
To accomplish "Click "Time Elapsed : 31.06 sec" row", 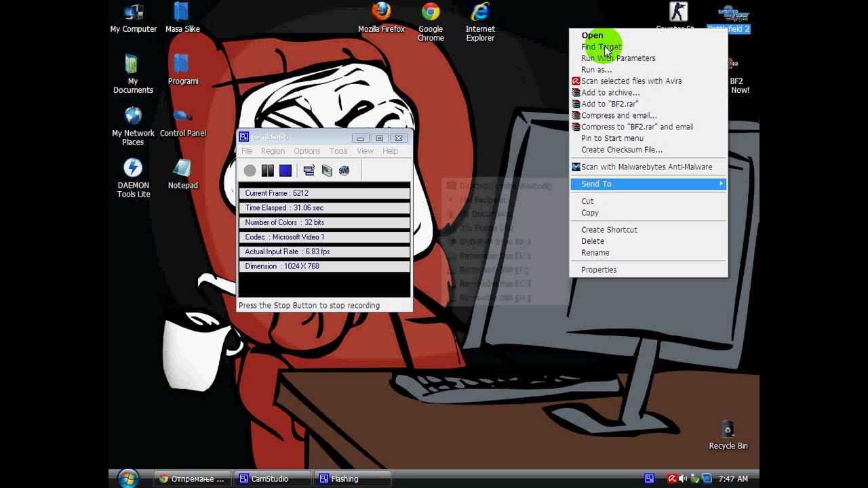I will [x=324, y=208].
